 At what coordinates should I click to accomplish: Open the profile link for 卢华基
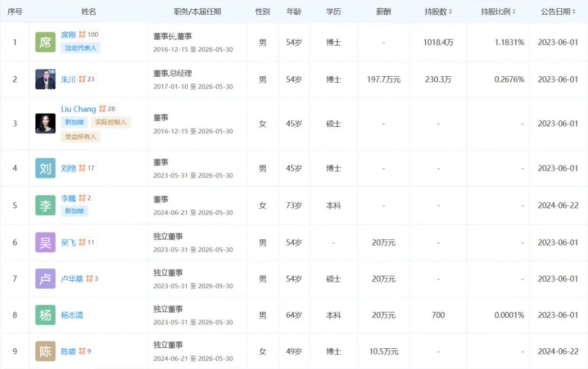(72, 279)
